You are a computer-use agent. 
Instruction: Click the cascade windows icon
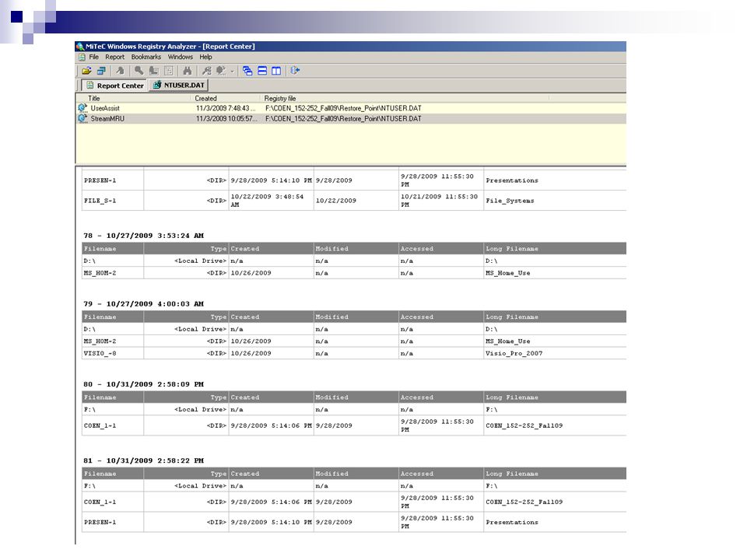point(247,71)
